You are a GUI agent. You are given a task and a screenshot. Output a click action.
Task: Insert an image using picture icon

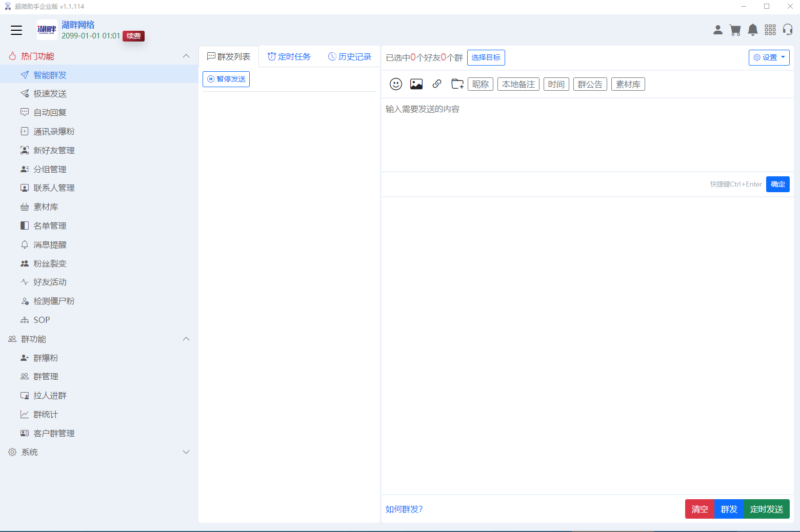coord(416,84)
